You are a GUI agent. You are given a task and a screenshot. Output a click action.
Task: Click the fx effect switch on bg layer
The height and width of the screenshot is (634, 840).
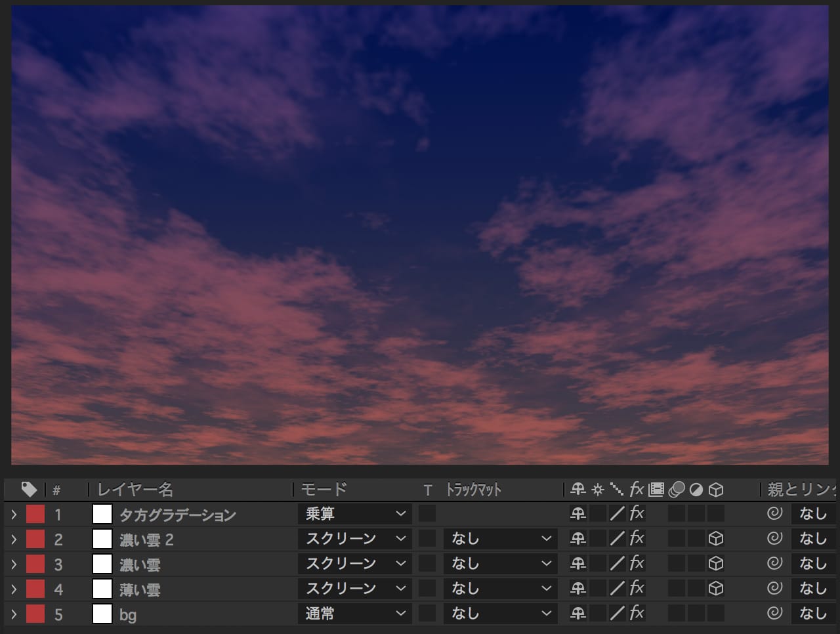(637, 614)
